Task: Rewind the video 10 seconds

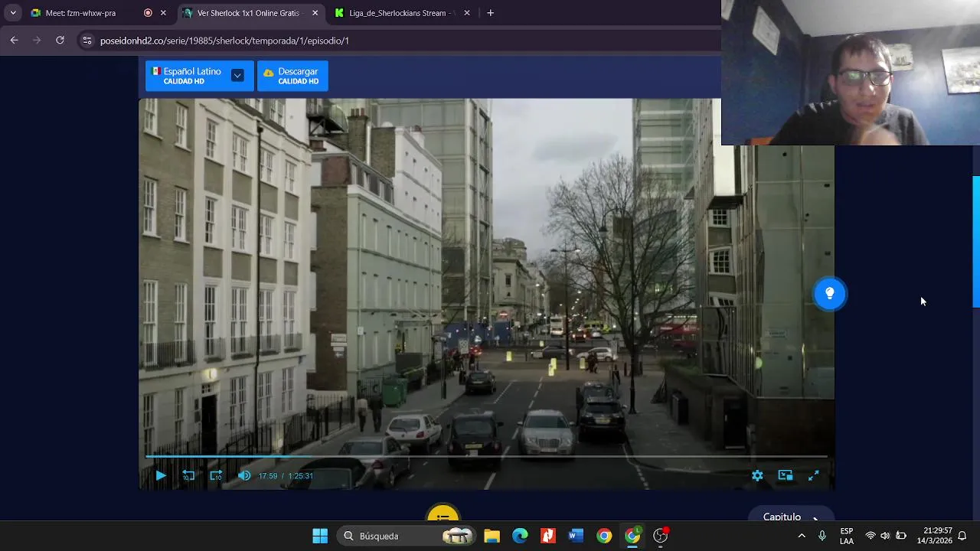Action: point(188,475)
